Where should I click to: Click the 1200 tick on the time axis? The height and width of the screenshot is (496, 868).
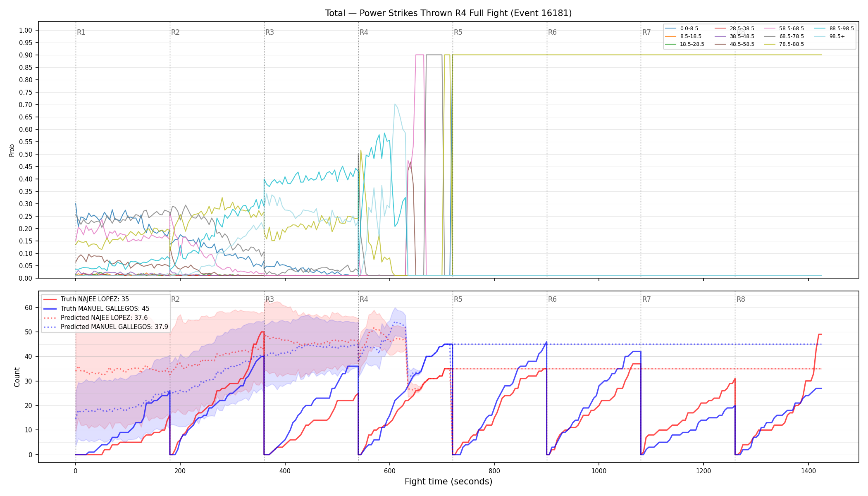click(x=703, y=470)
